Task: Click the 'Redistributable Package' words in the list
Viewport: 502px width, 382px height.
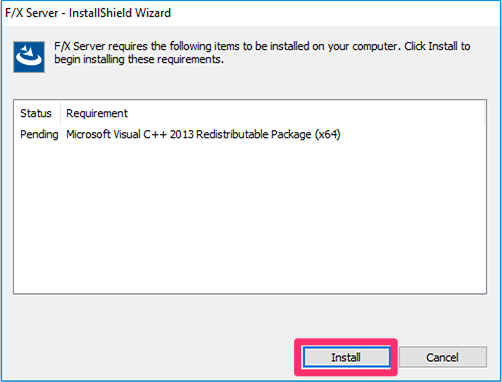Action: (254, 134)
